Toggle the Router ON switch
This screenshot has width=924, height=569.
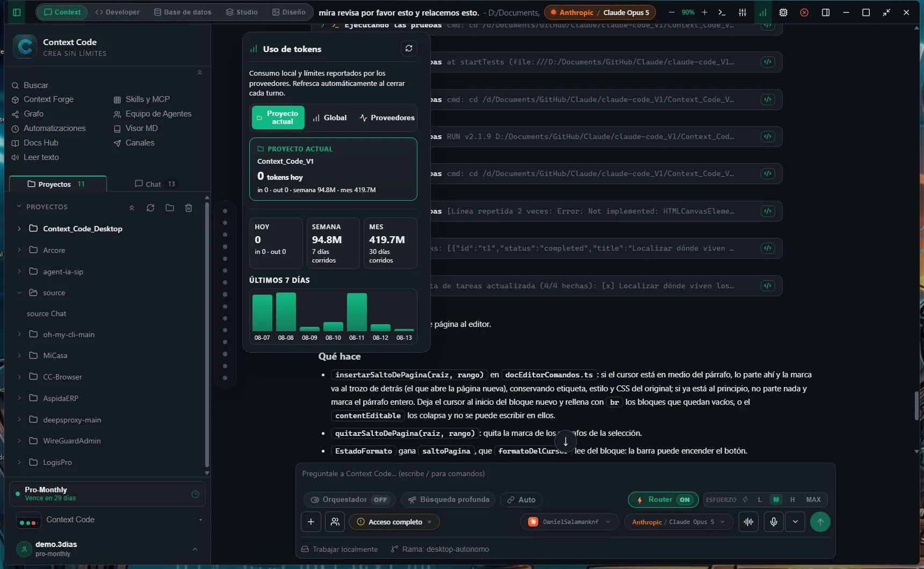[663, 500]
